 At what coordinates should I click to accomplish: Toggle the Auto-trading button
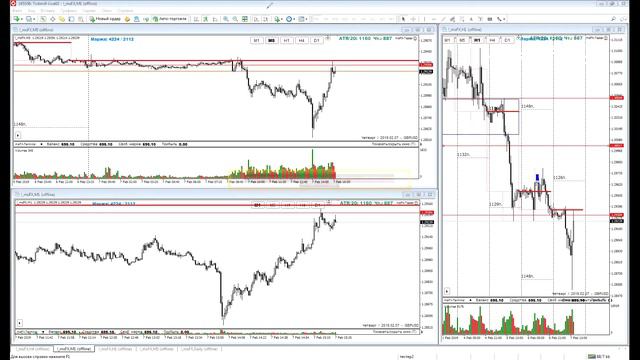pyautogui.click(x=170, y=19)
